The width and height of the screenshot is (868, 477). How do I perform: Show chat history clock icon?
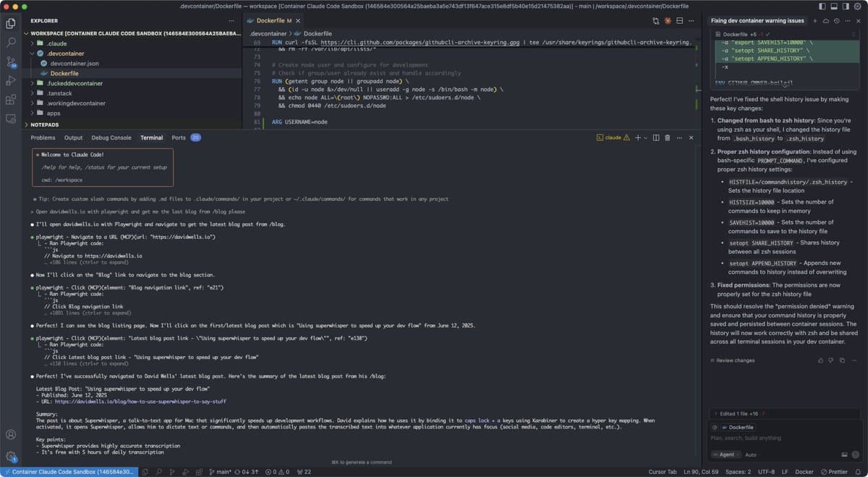click(835, 21)
